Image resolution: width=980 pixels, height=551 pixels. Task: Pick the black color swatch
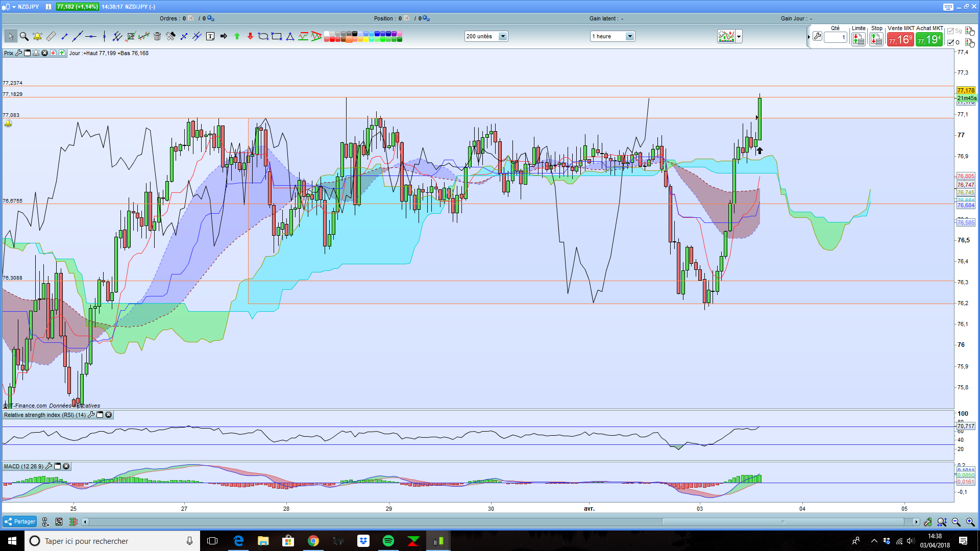point(355,34)
